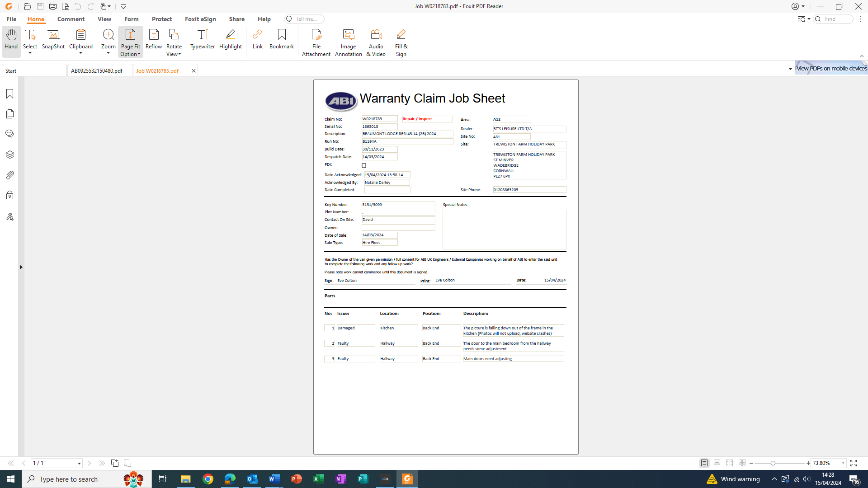Open the Layers side panel
This screenshot has width=868, height=488.
[9, 155]
